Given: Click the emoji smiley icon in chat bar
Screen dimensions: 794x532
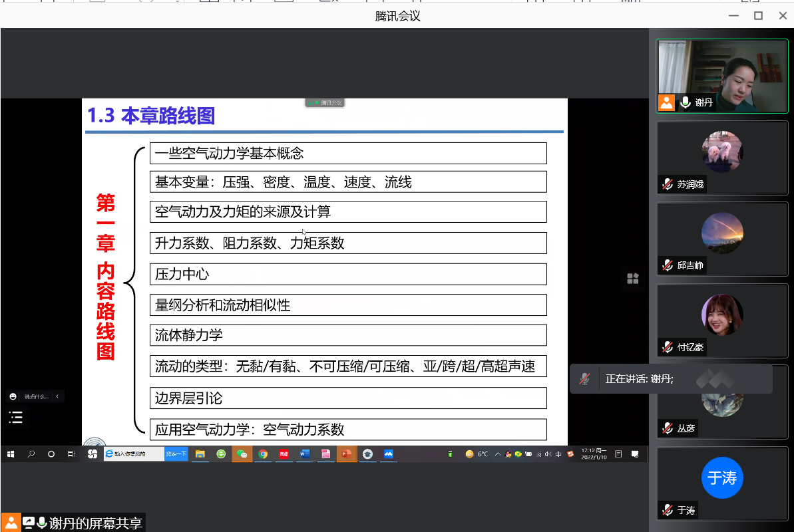Looking at the screenshot, I should 13,396.
